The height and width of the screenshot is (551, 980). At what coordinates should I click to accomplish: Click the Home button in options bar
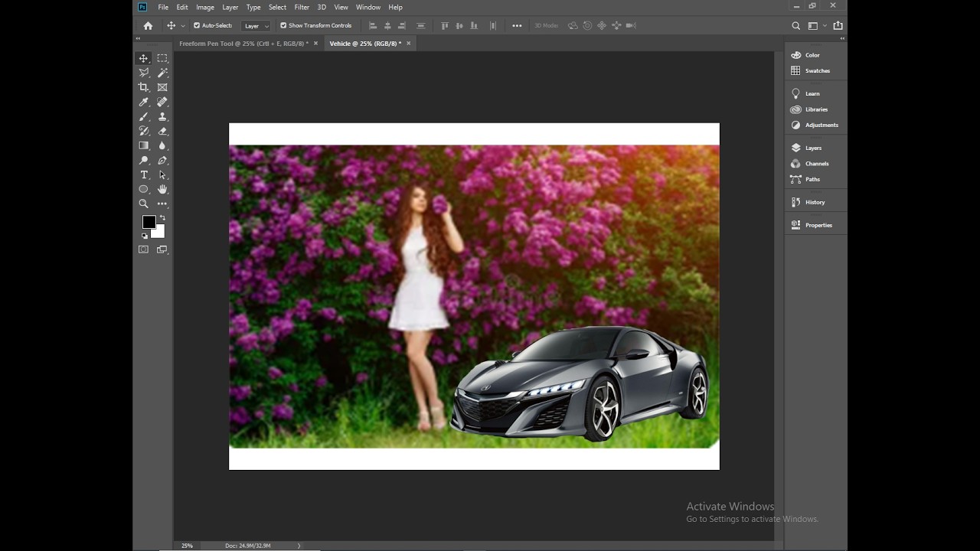148,25
